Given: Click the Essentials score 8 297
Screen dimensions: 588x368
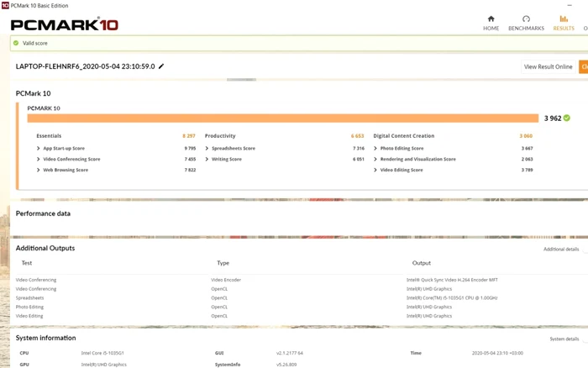Looking at the screenshot, I should [189, 136].
